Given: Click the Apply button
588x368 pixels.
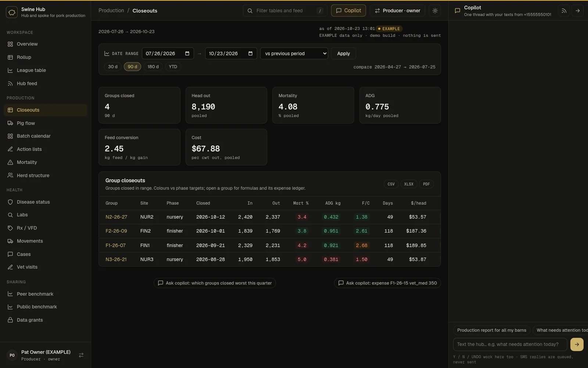Looking at the screenshot, I should [343, 53].
